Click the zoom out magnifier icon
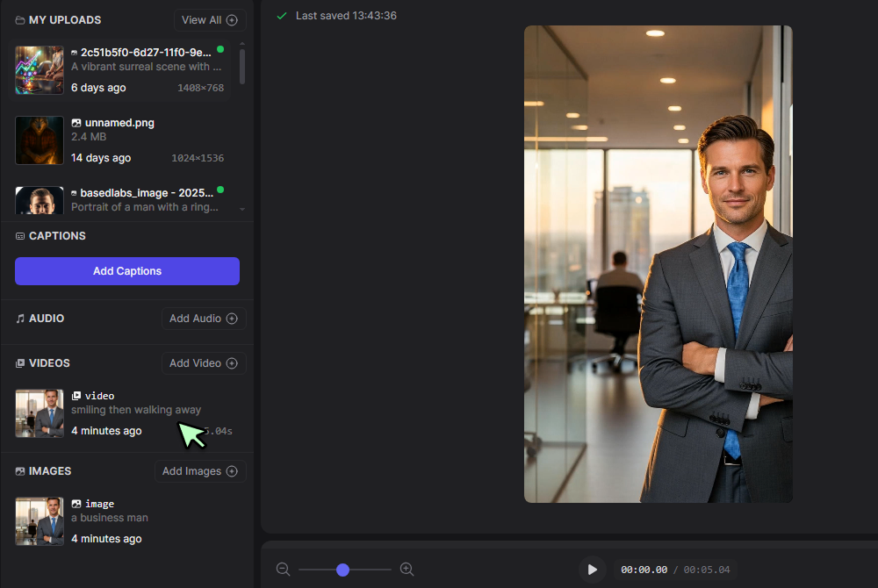The width and height of the screenshot is (878, 588). coord(283,570)
